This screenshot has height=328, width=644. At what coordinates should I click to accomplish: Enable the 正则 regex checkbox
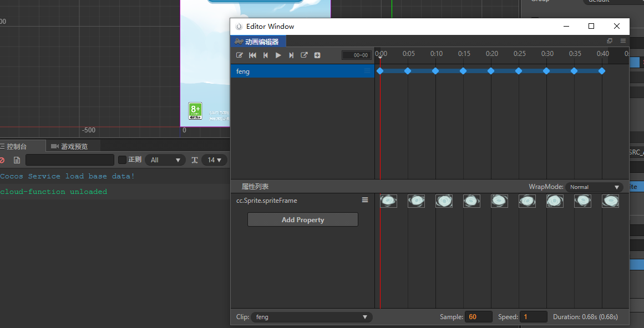(122, 160)
